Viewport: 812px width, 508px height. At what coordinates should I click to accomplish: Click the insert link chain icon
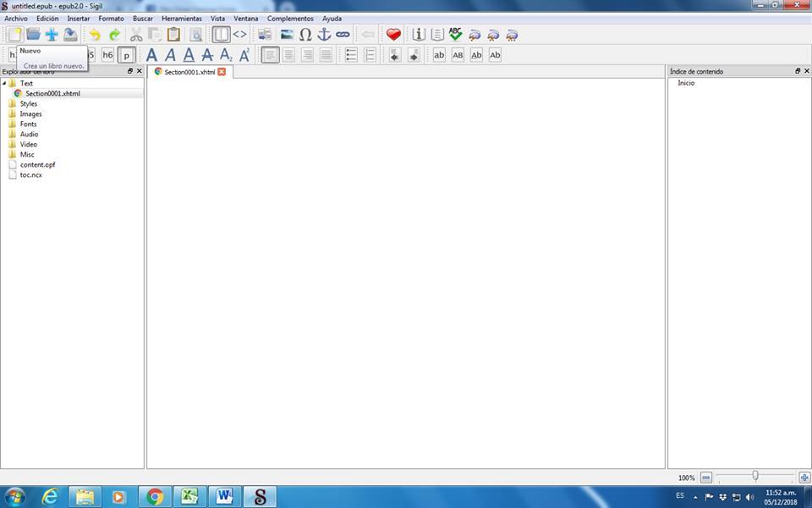click(x=343, y=35)
